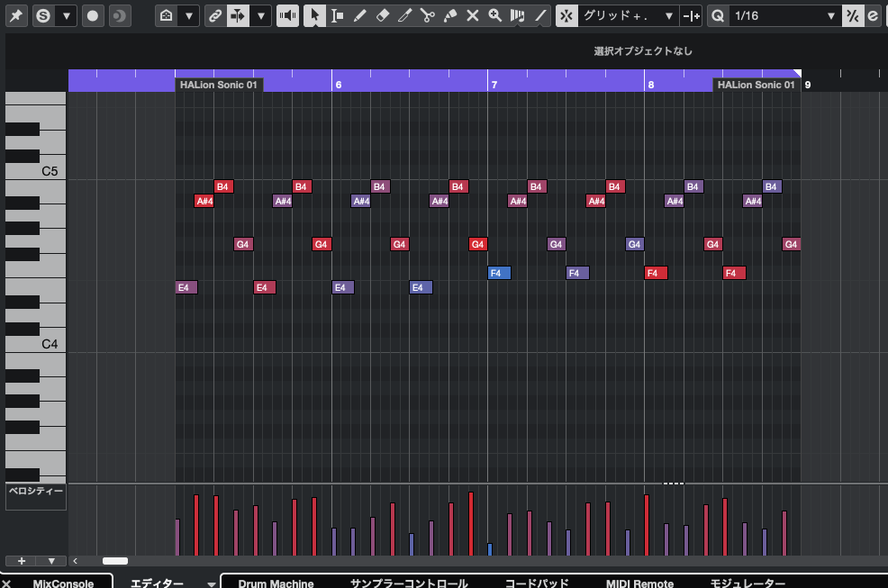The width and height of the screenshot is (888, 588).
Task: Select the Mute X tool
Action: (x=473, y=15)
